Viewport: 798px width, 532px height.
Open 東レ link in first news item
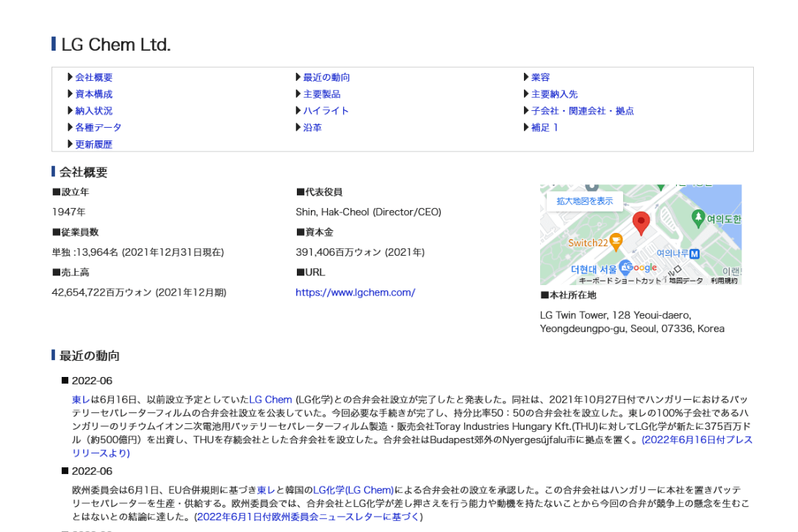(81, 400)
